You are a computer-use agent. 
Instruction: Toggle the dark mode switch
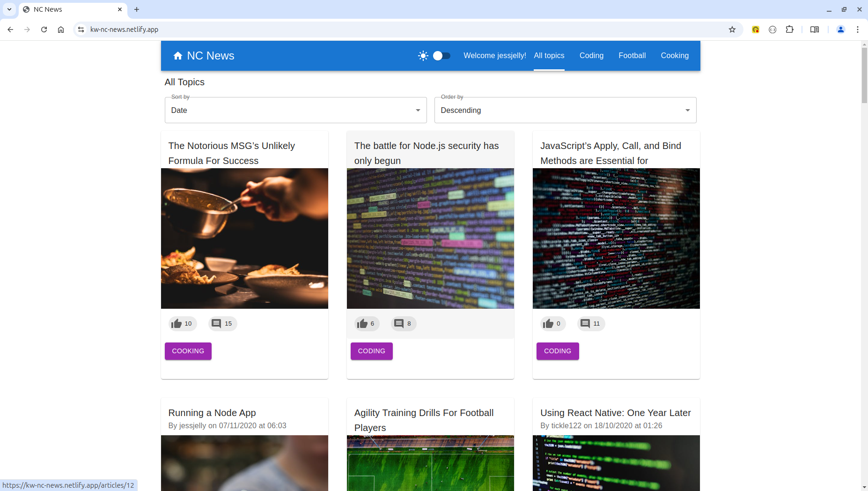pyautogui.click(x=441, y=56)
